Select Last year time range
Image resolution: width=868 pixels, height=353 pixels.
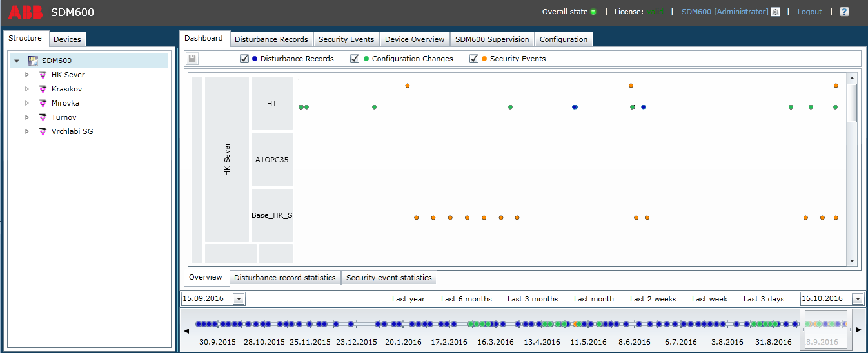pyautogui.click(x=408, y=299)
